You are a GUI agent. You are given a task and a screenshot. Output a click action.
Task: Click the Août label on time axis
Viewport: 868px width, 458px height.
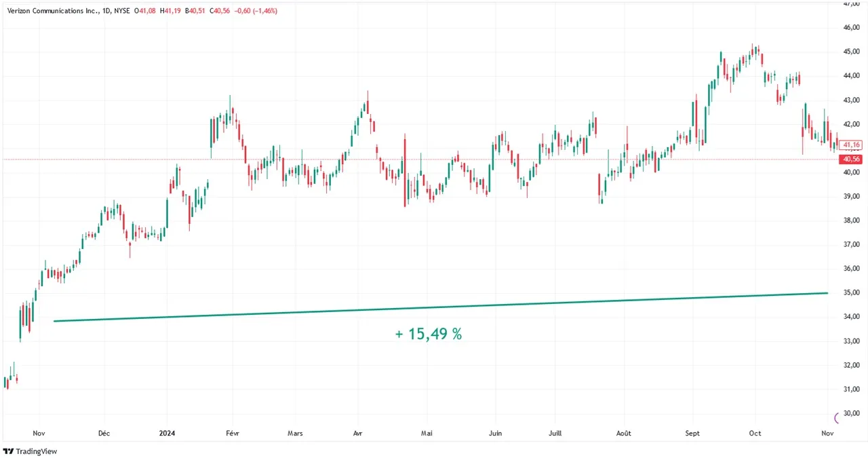pyautogui.click(x=623, y=433)
